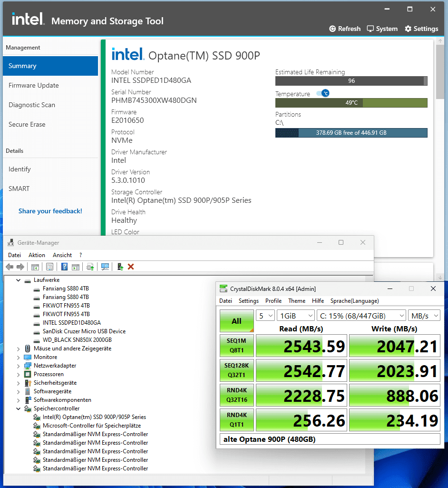Open Datei menu in Geräte-Manager
Screen dimensions: 448x488
pos(14,255)
